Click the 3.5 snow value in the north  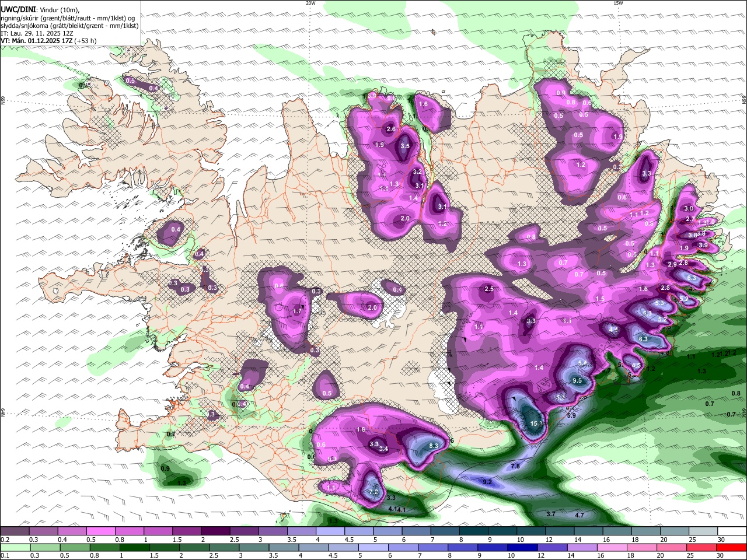coord(404,146)
